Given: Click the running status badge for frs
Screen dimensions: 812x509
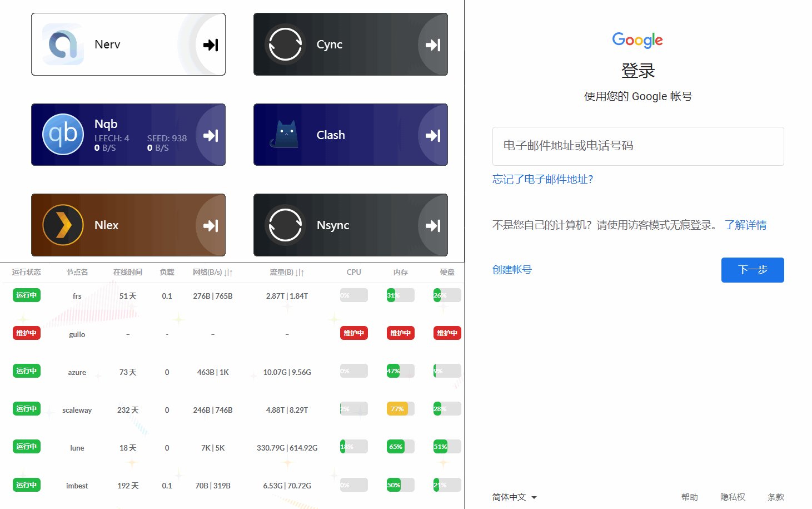Looking at the screenshot, I should (27, 295).
